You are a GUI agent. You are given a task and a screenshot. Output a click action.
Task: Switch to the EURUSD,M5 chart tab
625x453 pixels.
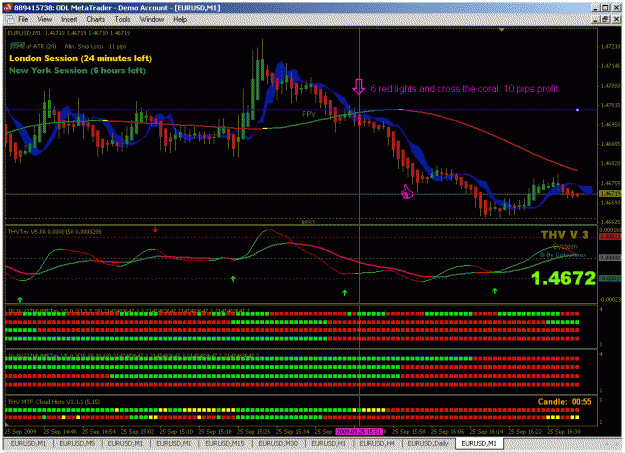pos(77,443)
